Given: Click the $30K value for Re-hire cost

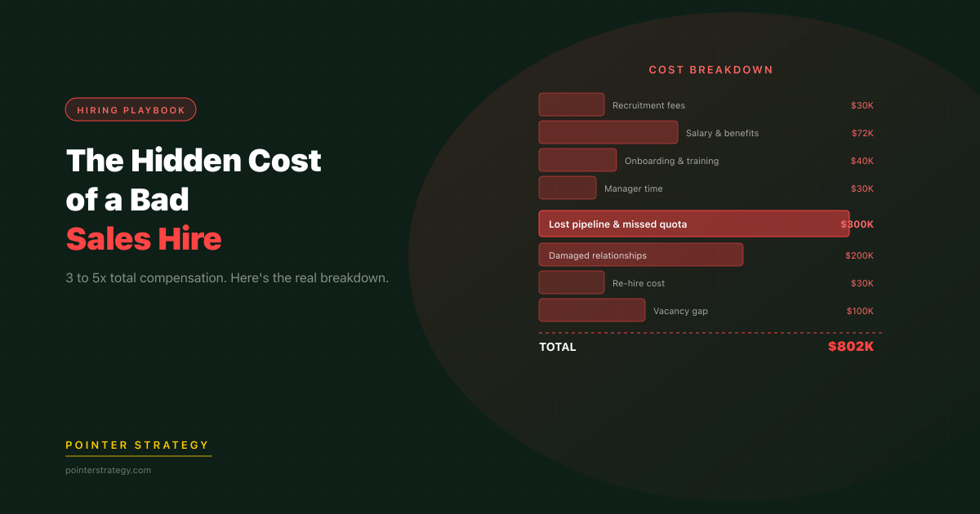Looking at the screenshot, I should [x=862, y=283].
